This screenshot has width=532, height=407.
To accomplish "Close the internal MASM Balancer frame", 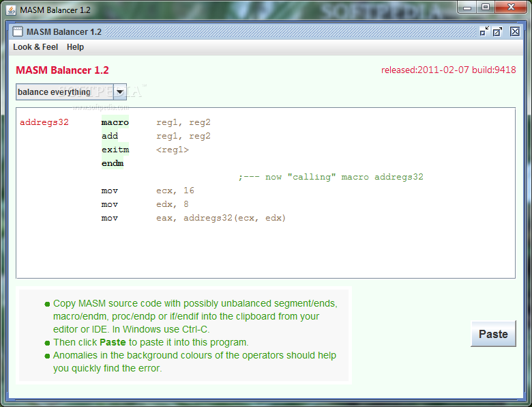I will pos(515,31).
